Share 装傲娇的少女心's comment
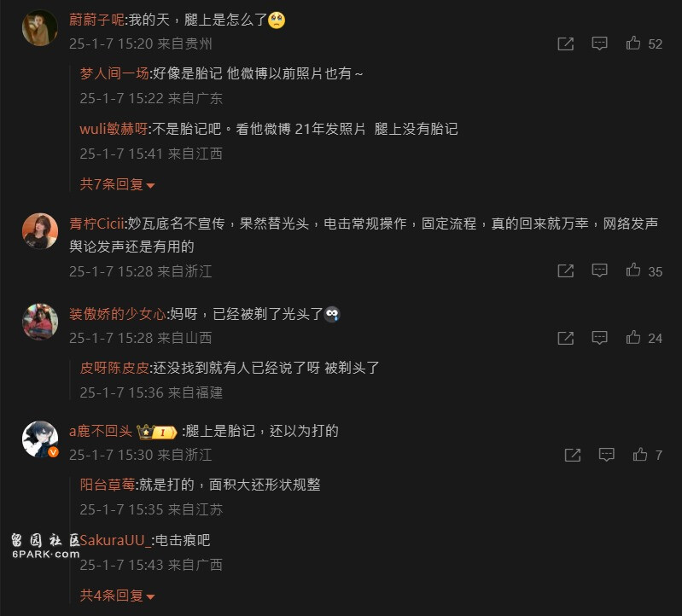This screenshot has height=616, width=682. click(565, 338)
